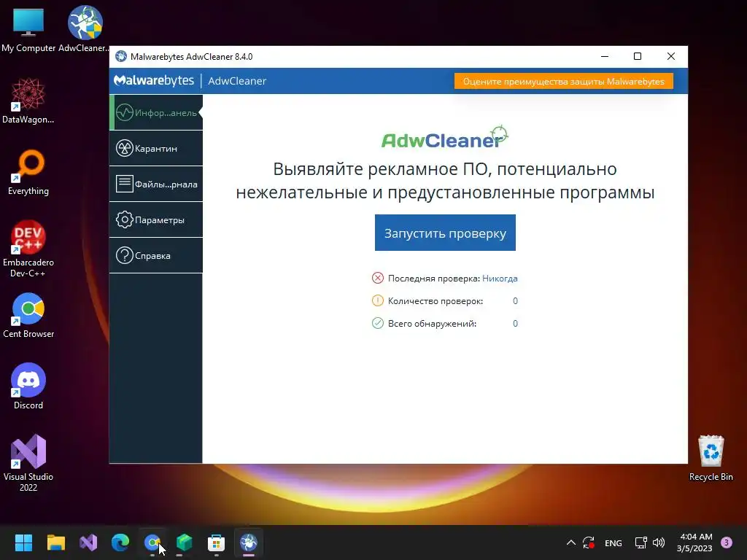747x560 pixels.
Task: Select Visual Studio 2022 desktop icon
Action: [x=28, y=463]
